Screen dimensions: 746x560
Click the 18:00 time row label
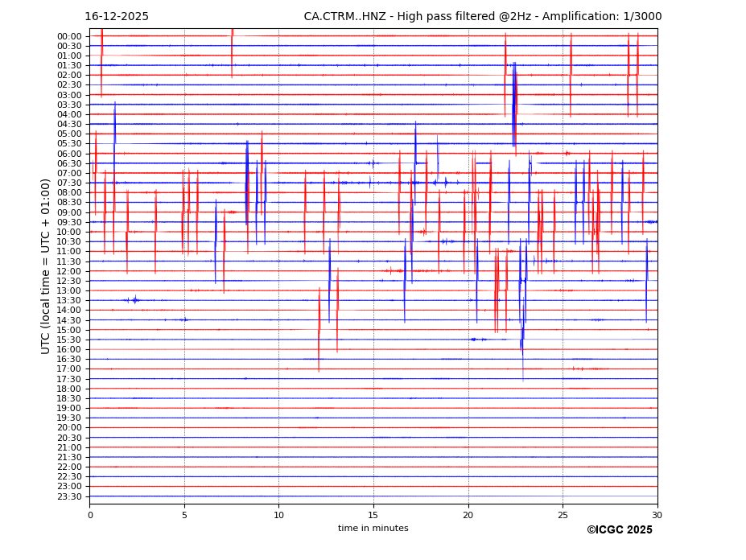click(x=68, y=389)
